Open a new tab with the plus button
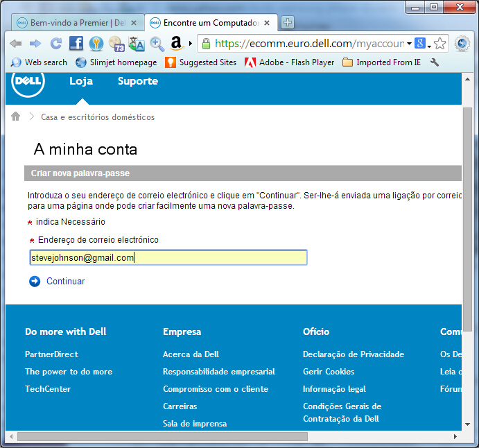Screen dimensions: 479x448 click(288, 22)
